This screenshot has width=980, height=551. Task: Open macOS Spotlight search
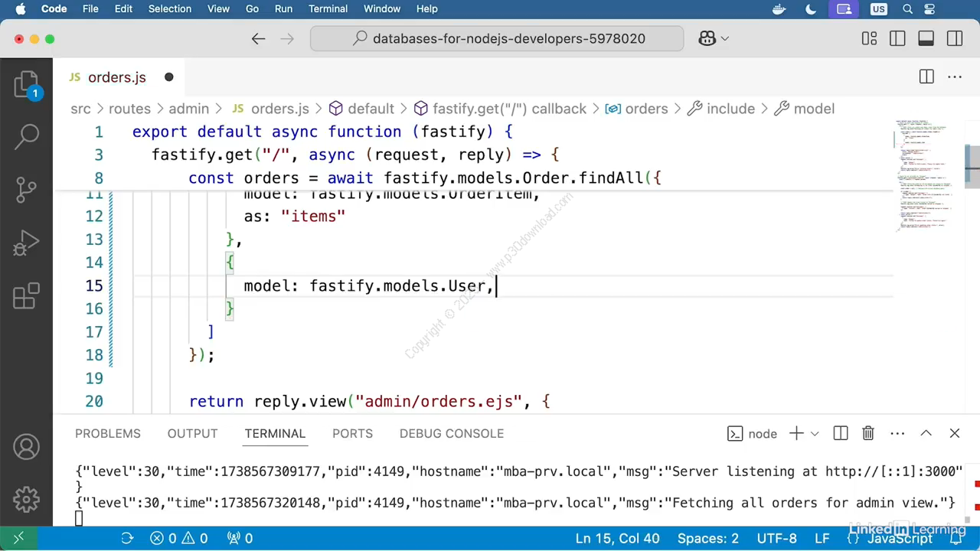[x=907, y=9]
